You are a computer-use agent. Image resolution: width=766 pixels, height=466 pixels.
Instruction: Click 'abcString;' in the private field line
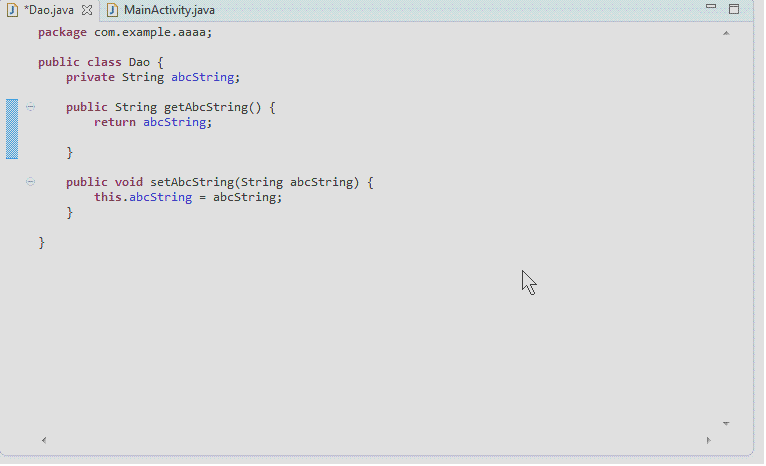coord(206,77)
